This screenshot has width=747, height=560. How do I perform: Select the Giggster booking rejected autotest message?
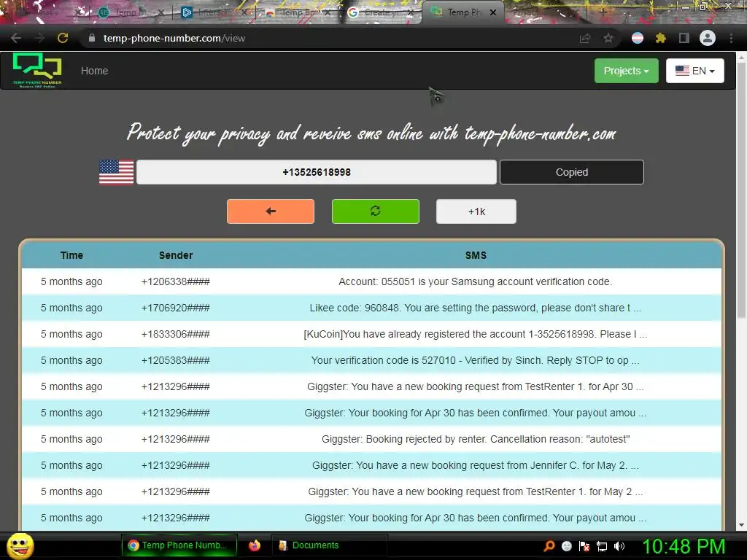click(476, 439)
